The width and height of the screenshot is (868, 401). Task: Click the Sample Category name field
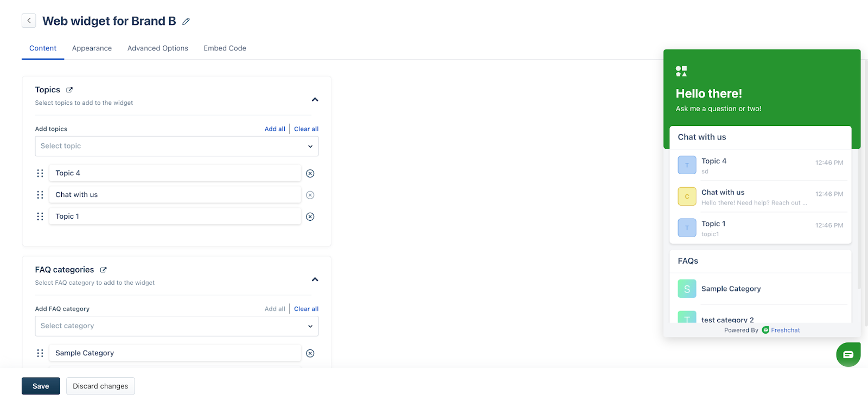[175, 353]
